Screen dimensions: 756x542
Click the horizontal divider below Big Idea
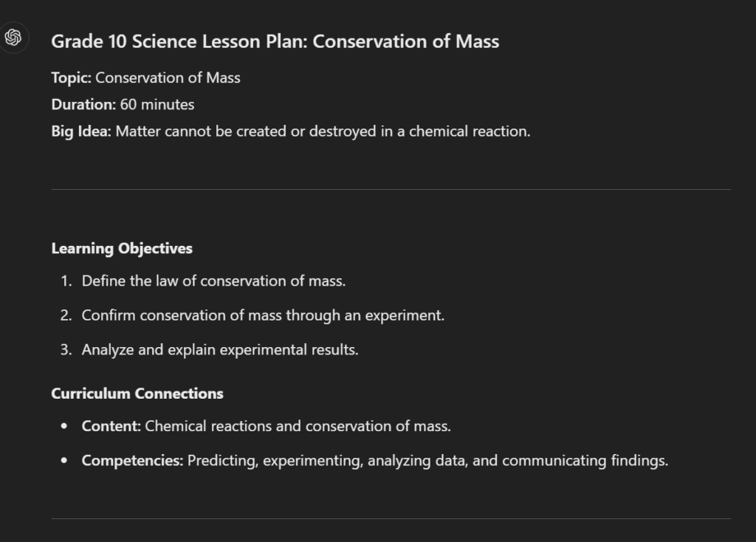point(391,190)
